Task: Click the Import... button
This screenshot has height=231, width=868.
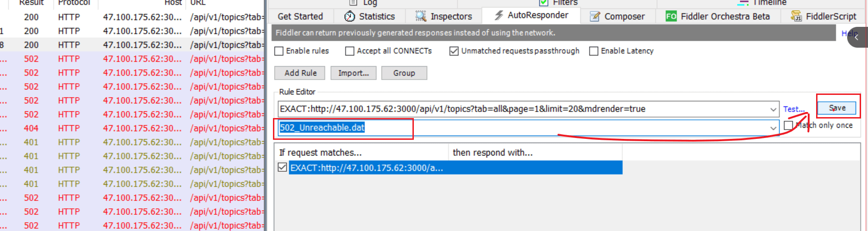Action: [x=354, y=73]
